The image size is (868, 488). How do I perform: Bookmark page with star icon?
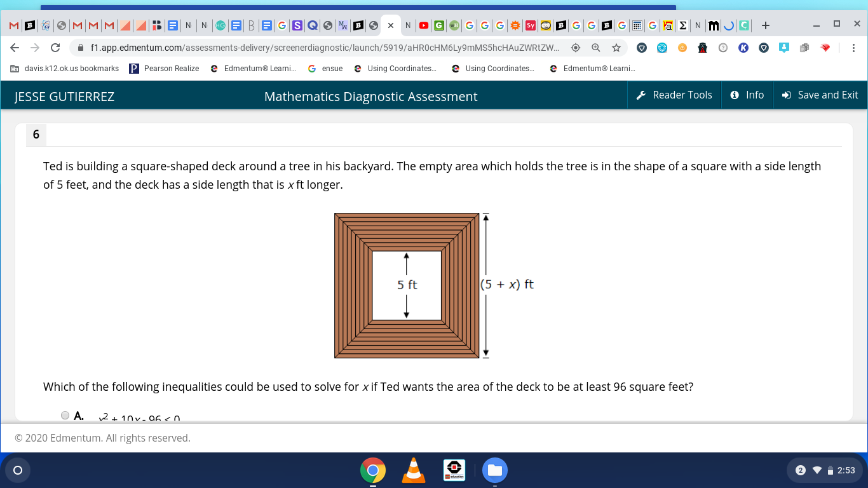click(616, 48)
